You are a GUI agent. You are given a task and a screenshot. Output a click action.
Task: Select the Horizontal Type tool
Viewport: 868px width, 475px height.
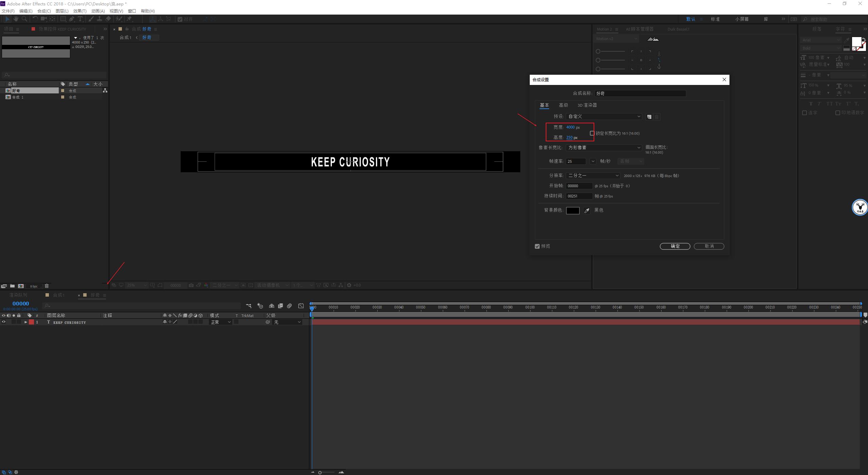pyautogui.click(x=80, y=19)
